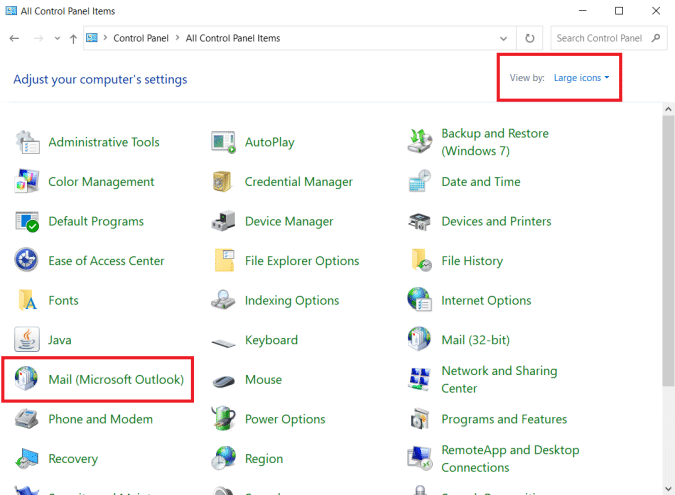Screen dimensions: 675x495
Task: Launch the Java icon
Action: (27, 339)
